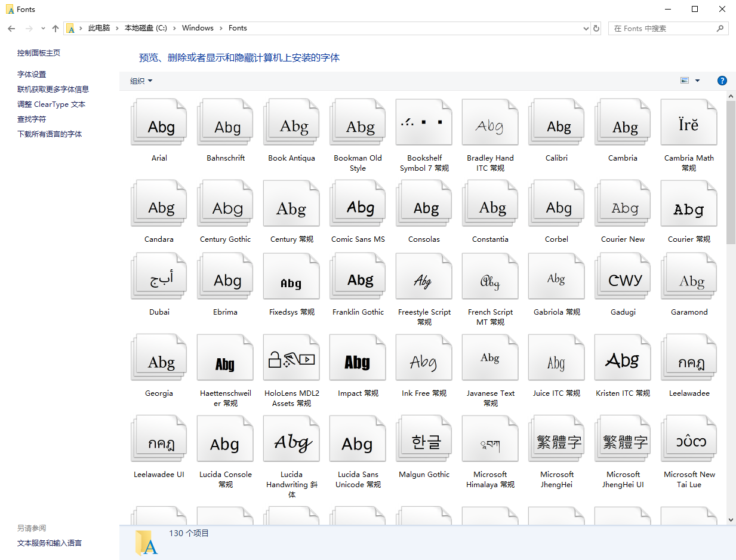This screenshot has width=736, height=560.
Task: Open the Gadugi font family
Action: 623,276
